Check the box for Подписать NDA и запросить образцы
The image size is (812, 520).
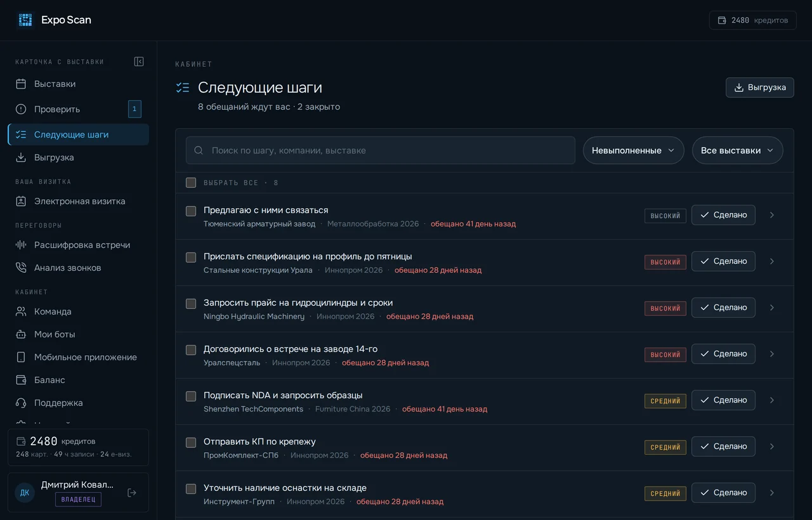coord(191,396)
